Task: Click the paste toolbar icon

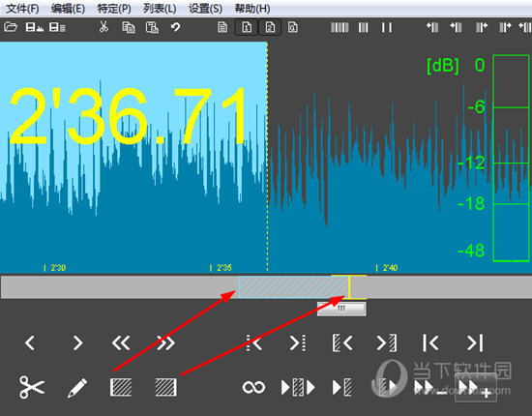Action: [152, 27]
